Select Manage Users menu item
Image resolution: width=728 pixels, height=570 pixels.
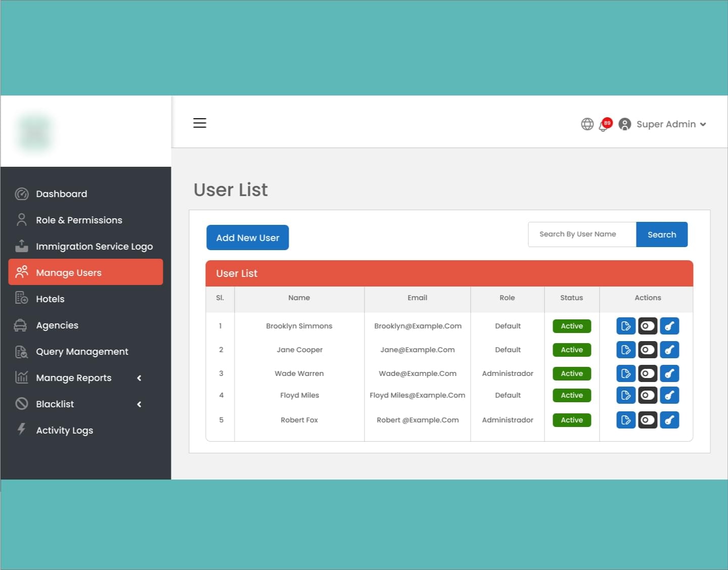86,272
